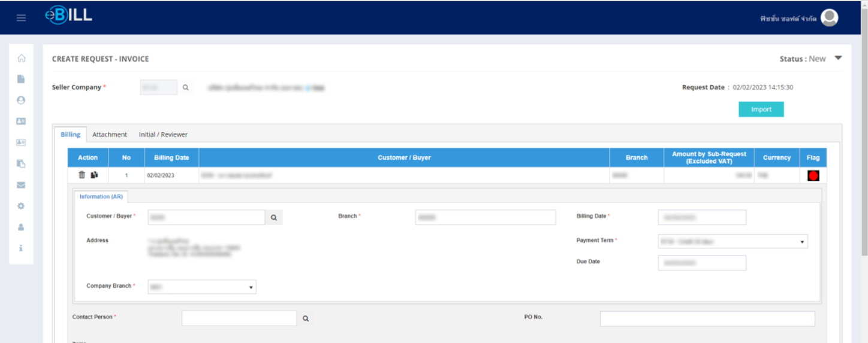Go to Home from the sidebar
Screen dimensions: 868x343
click(x=21, y=58)
